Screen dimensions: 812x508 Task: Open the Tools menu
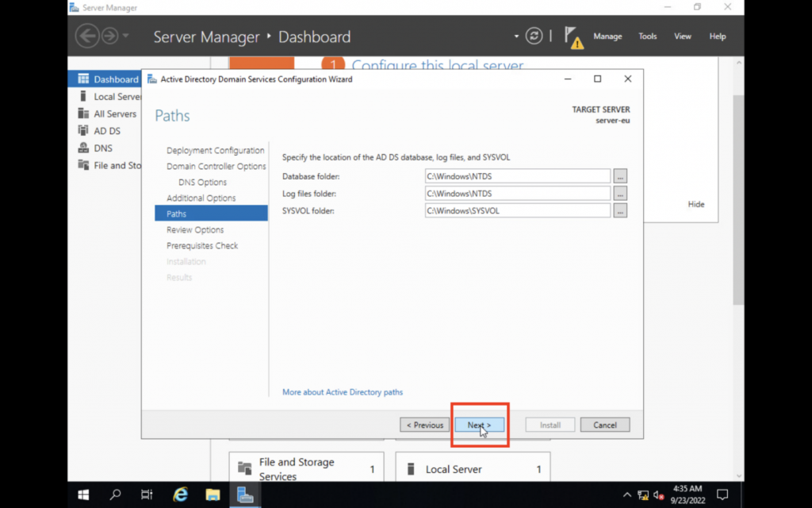pyautogui.click(x=648, y=37)
